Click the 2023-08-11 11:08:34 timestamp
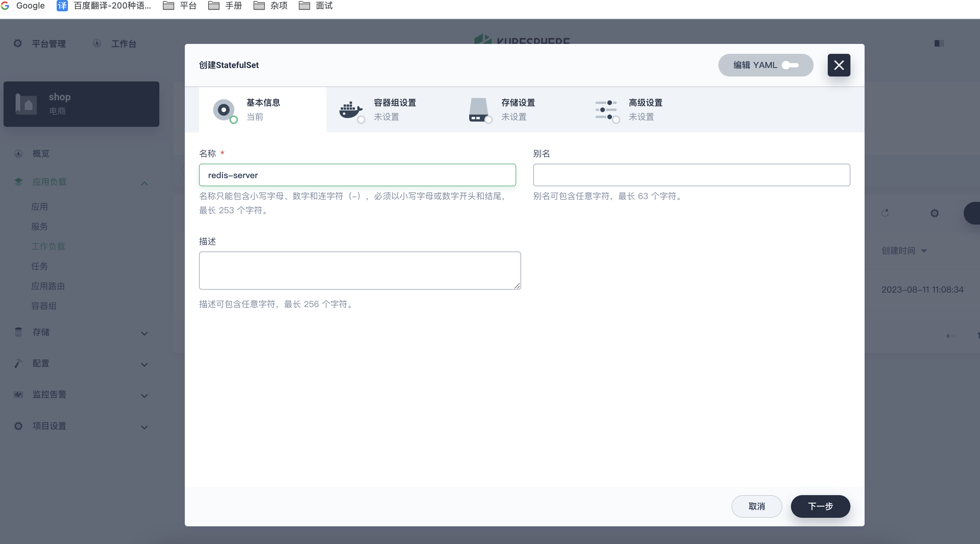Image resolution: width=980 pixels, height=544 pixels. point(922,289)
